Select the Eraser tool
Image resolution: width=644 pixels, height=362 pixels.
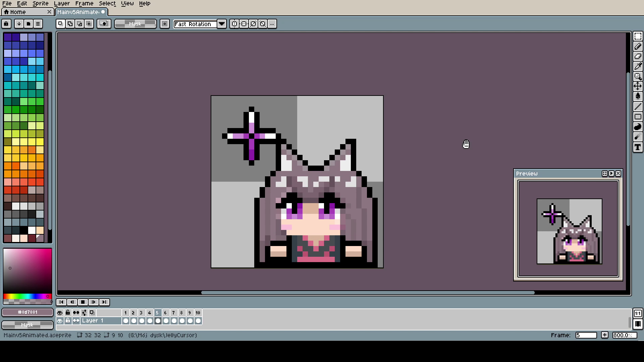pos(638,56)
